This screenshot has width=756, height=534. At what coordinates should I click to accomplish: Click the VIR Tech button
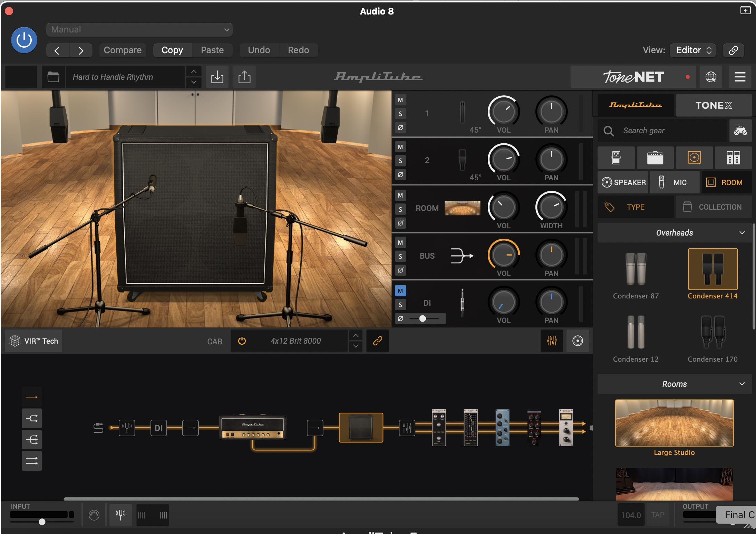pos(34,341)
